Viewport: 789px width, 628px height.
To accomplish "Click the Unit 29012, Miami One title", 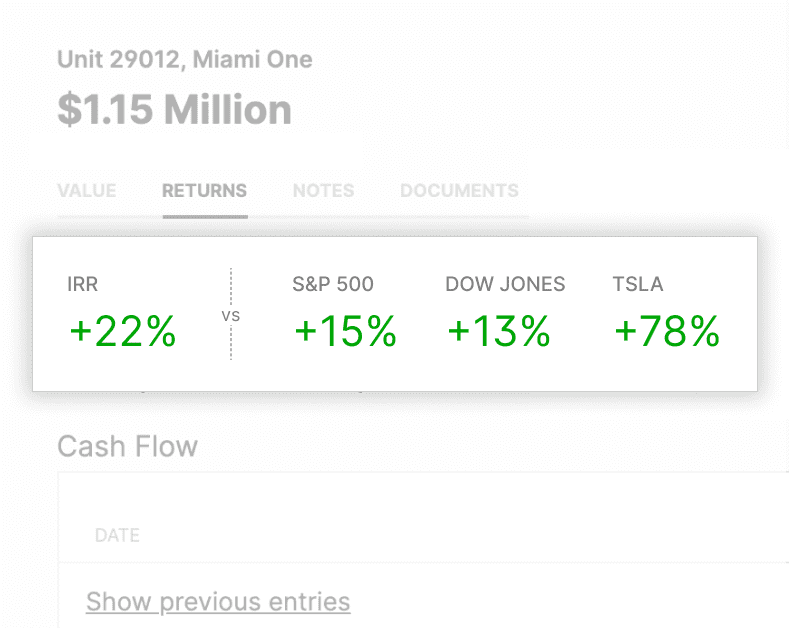I will click(185, 59).
